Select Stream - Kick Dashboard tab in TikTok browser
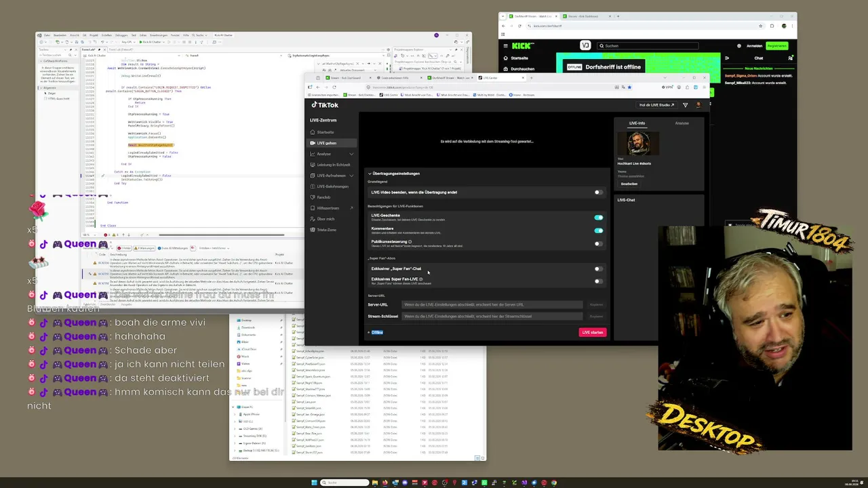Image resolution: width=868 pixels, height=488 pixels. tap(349, 78)
